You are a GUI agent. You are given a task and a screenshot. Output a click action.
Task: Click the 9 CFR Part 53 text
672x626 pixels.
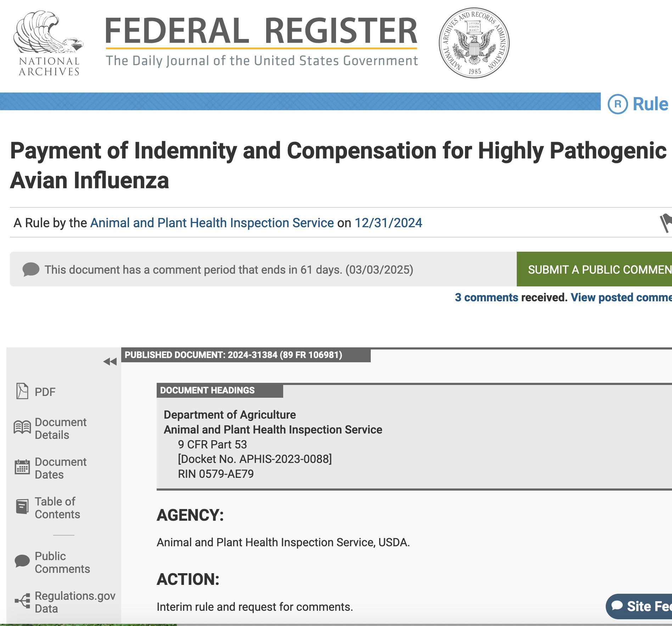212,445
